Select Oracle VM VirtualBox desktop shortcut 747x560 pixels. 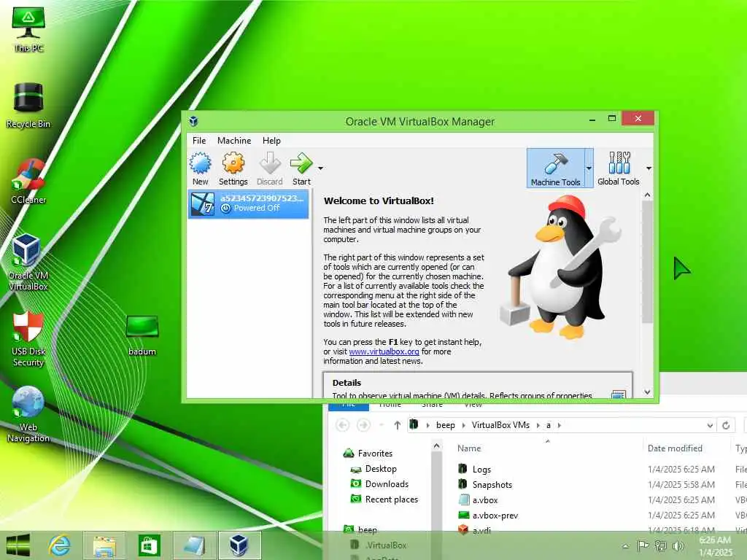click(28, 262)
